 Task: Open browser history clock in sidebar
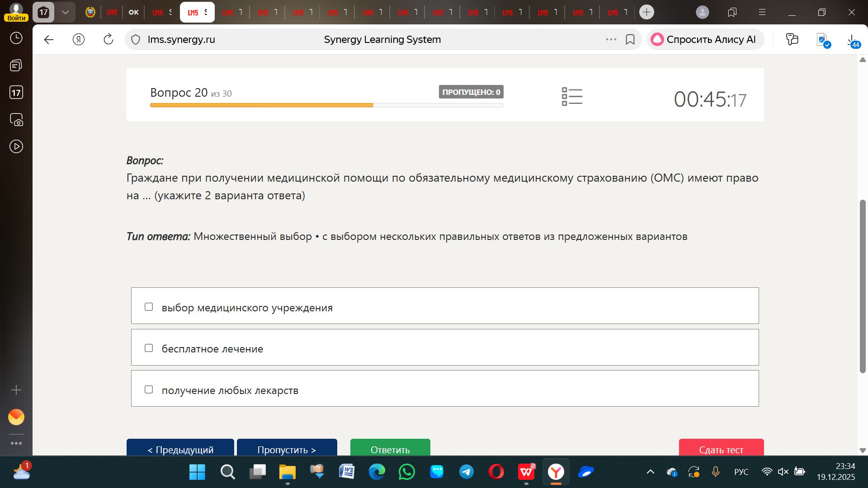tap(16, 38)
